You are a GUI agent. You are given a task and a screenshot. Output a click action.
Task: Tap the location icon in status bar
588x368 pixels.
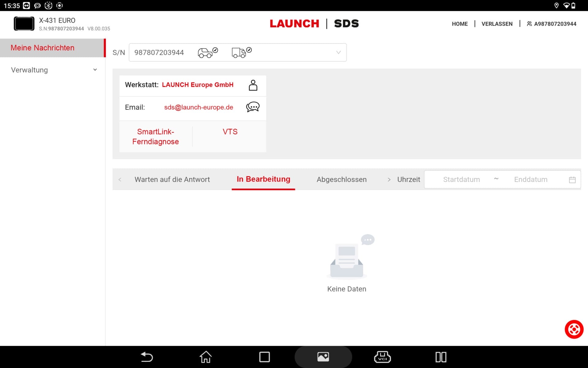tap(556, 6)
